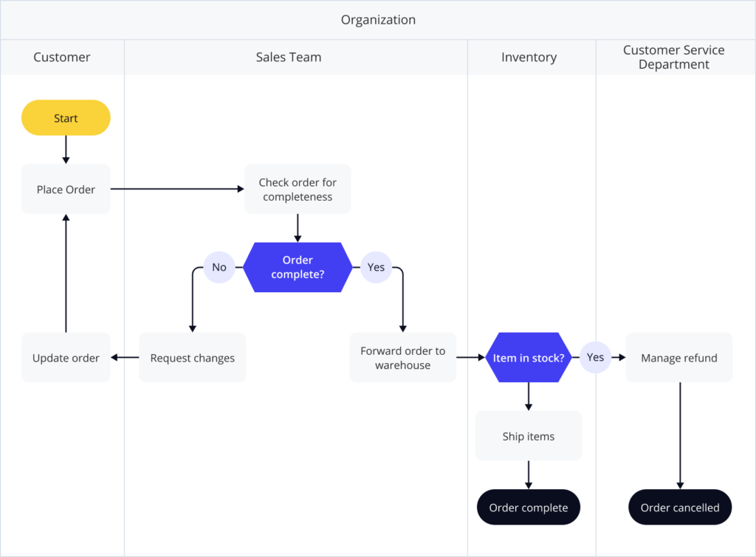Click the Item in stock? decision hexagon
The height and width of the screenshot is (557, 756).
click(x=528, y=358)
